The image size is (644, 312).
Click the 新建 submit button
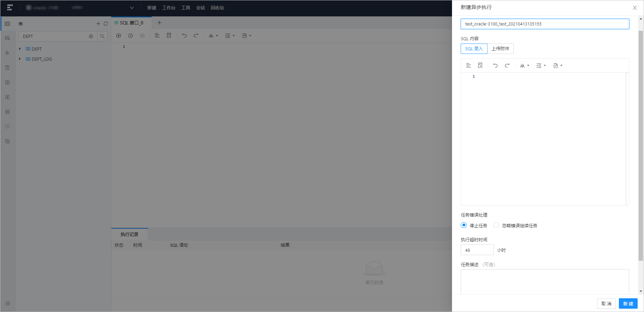coord(628,304)
